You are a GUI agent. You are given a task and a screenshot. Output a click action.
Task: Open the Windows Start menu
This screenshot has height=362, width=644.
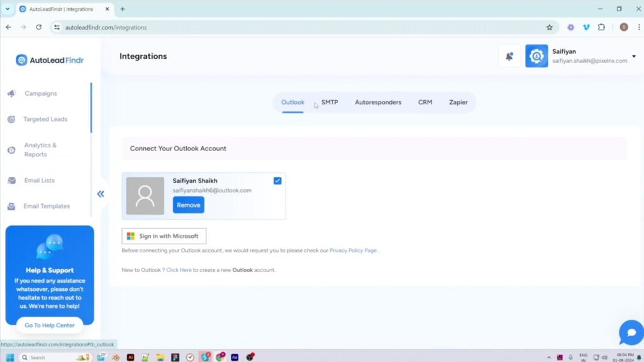coord(10,357)
